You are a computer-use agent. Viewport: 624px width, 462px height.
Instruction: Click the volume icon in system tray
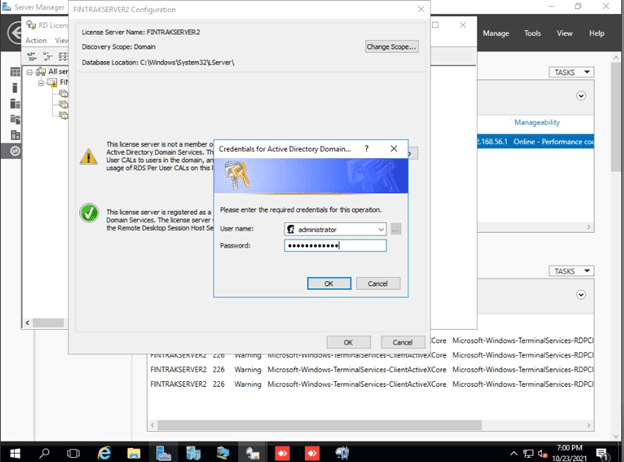point(542,453)
